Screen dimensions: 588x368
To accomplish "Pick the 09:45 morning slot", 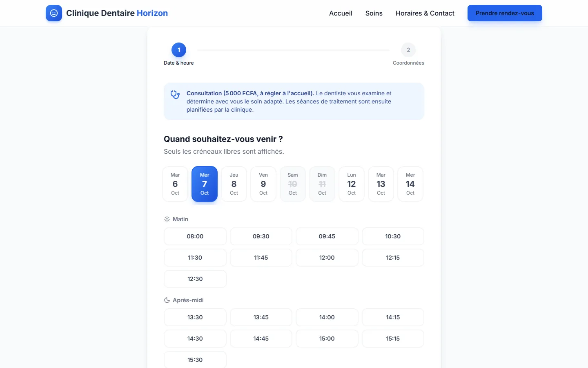I will [327, 236].
